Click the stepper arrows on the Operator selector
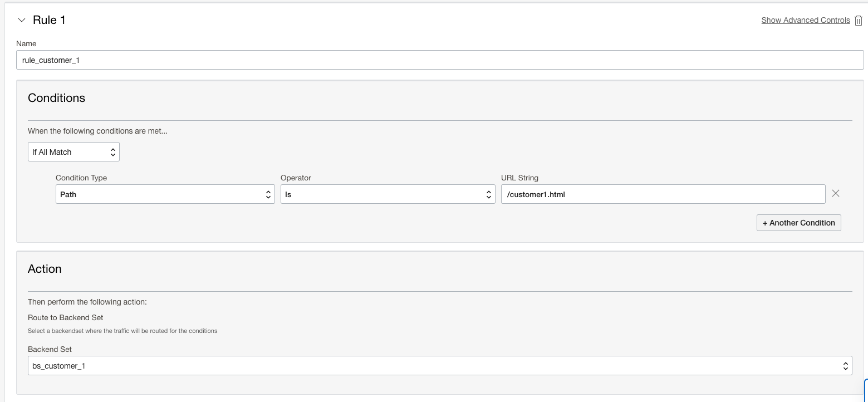Viewport: 868px width, 402px height. (488, 194)
